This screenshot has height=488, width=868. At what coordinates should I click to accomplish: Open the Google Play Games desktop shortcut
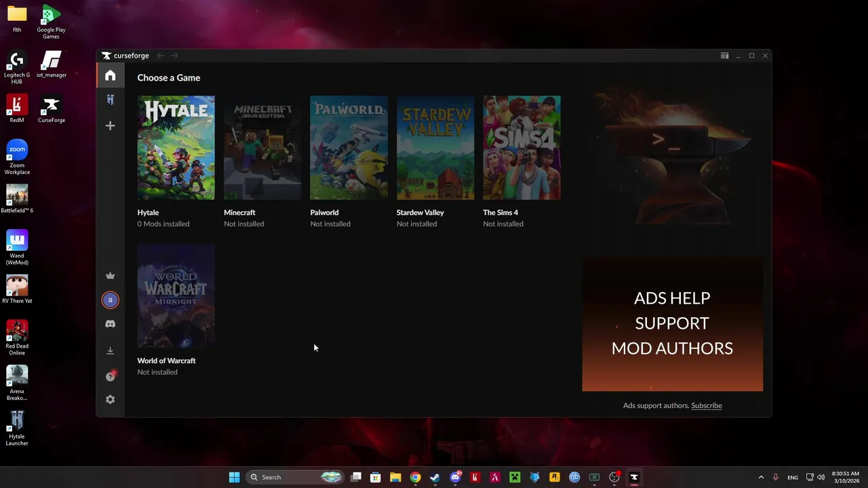tap(51, 22)
